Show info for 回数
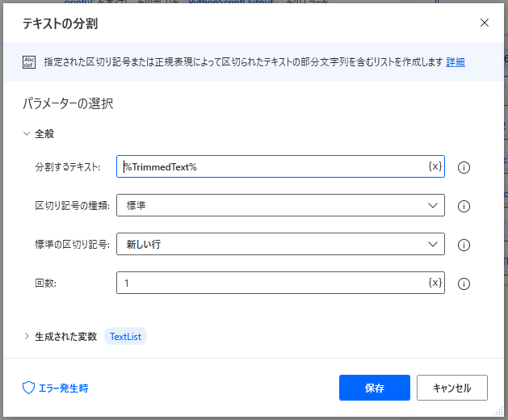508x420 pixels. [x=464, y=283]
